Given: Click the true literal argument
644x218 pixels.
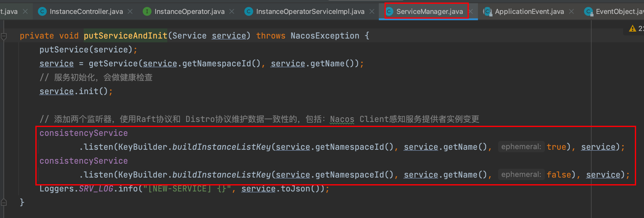Looking at the screenshot, I should coord(557,147).
